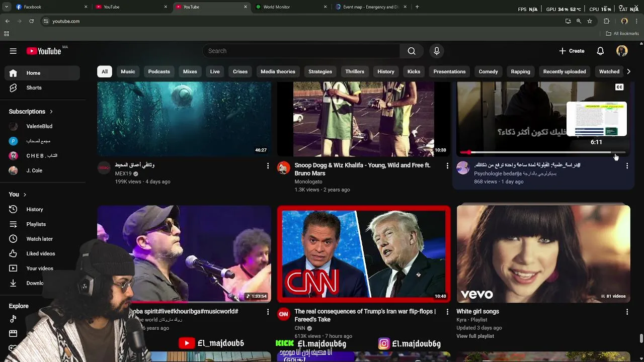Open more options for Snoop Dogg video
This screenshot has width=644, height=362.
coord(447,165)
